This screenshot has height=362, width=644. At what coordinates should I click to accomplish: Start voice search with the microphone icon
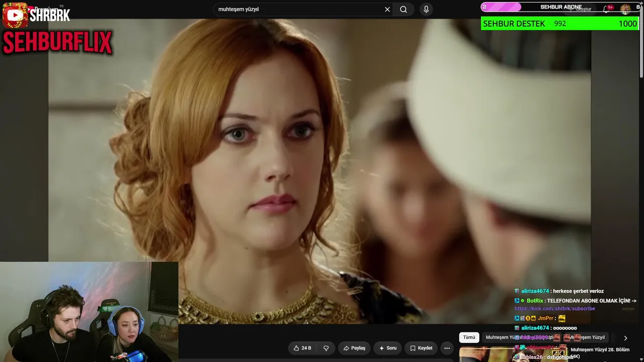click(x=426, y=10)
